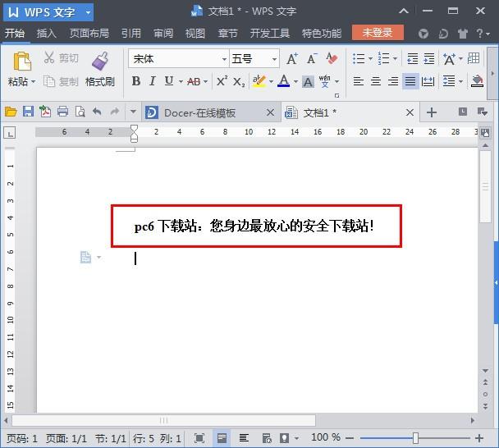499x448 pixels.
Task: Open the 页面布局 ribbon tab
Action: [x=89, y=33]
